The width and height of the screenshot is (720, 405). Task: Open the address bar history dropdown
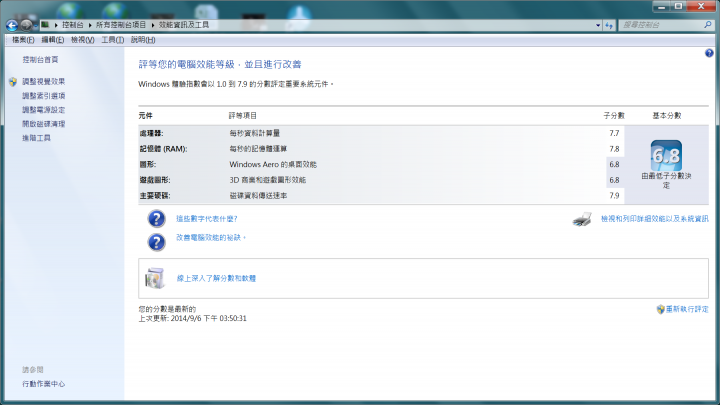[x=598, y=25]
